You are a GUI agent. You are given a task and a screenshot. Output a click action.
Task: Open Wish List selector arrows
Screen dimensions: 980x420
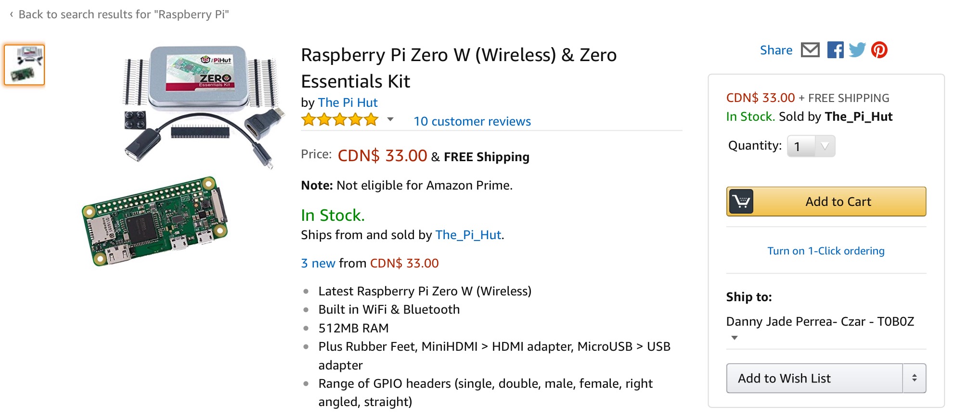point(914,378)
